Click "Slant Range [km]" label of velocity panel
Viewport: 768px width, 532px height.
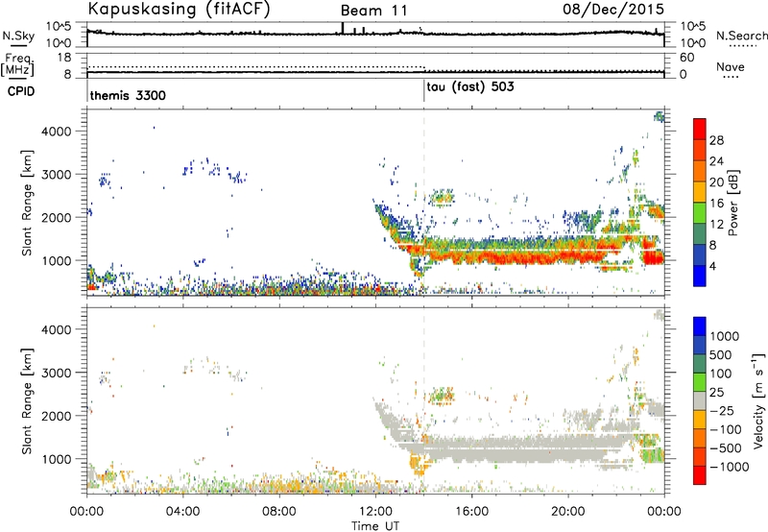click(27, 400)
